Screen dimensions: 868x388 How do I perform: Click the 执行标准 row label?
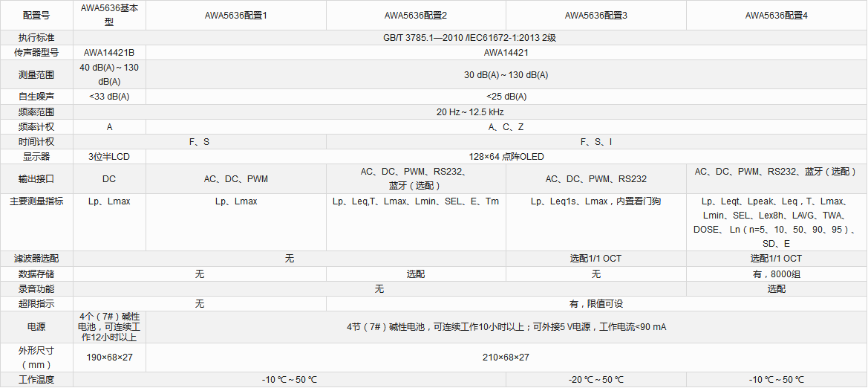click(36, 38)
